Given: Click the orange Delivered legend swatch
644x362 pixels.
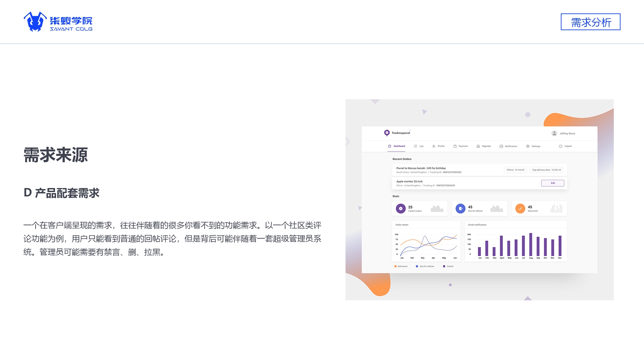Looking at the screenshot, I should tap(395, 266).
